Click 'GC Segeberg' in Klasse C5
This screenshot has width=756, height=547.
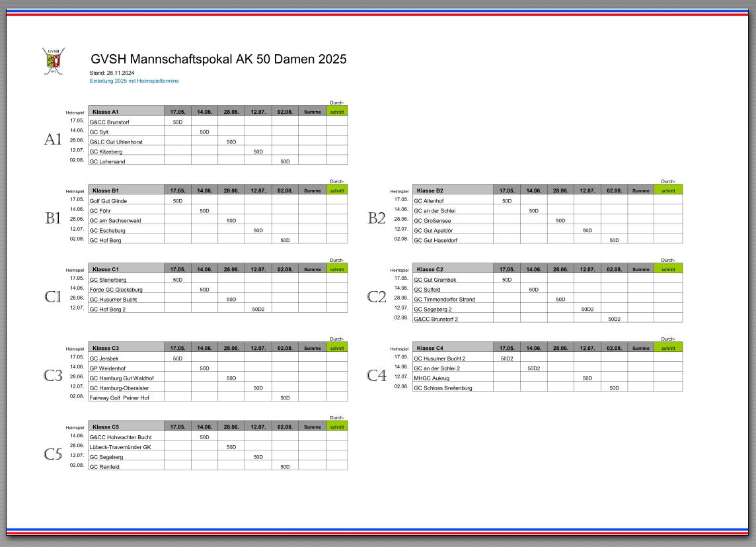point(126,456)
